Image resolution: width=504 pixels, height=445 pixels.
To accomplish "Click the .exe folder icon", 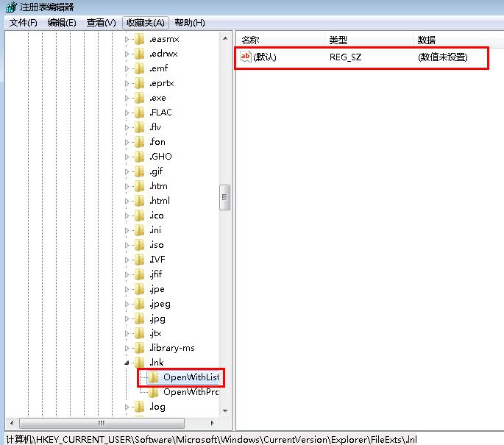I will pos(139,98).
